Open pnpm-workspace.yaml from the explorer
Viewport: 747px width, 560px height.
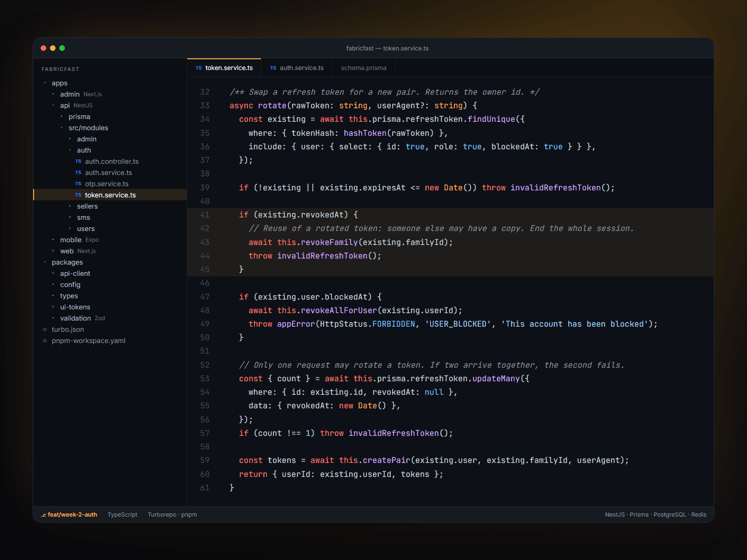110,341
